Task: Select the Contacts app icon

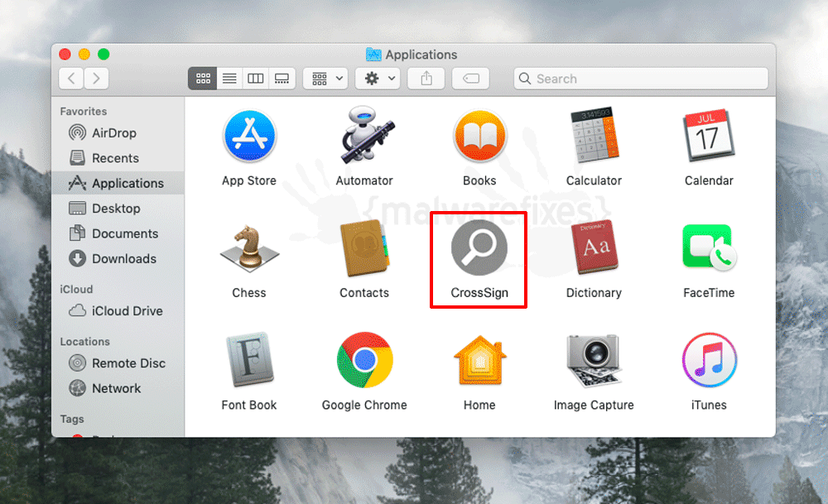Action: 365,248
